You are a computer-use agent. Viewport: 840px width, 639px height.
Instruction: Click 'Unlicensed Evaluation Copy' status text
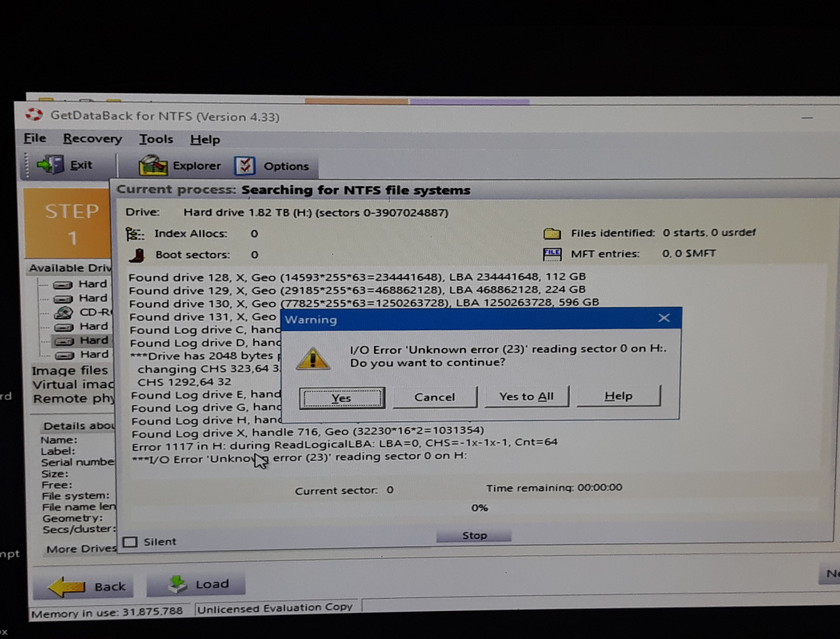pyautogui.click(x=275, y=608)
